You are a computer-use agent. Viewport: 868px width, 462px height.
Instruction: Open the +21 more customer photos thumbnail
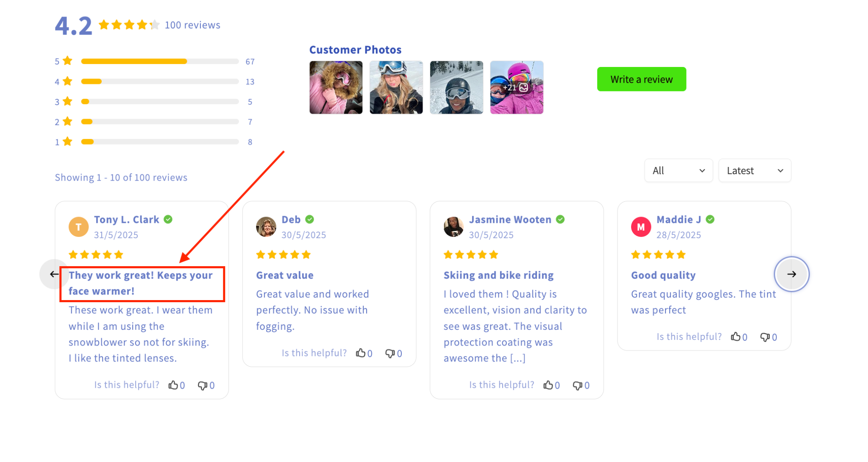(x=516, y=87)
